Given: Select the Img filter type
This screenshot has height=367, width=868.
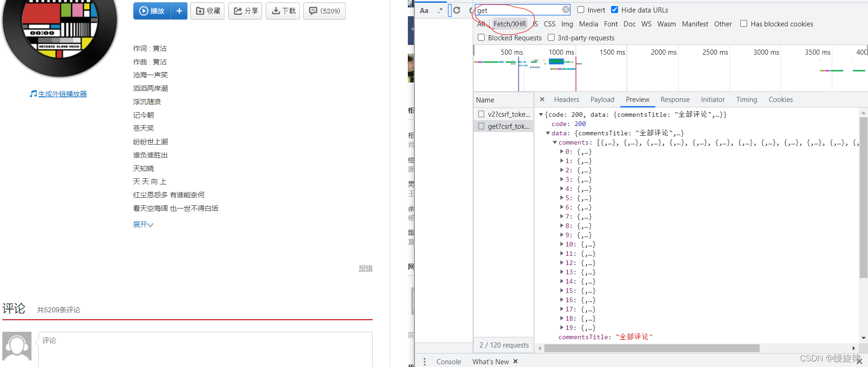Looking at the screenshot, I should [567, 24].
